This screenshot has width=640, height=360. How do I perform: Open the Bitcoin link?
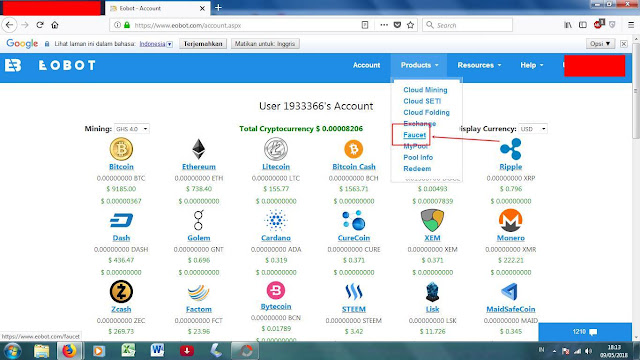click(x=121, y=167)
